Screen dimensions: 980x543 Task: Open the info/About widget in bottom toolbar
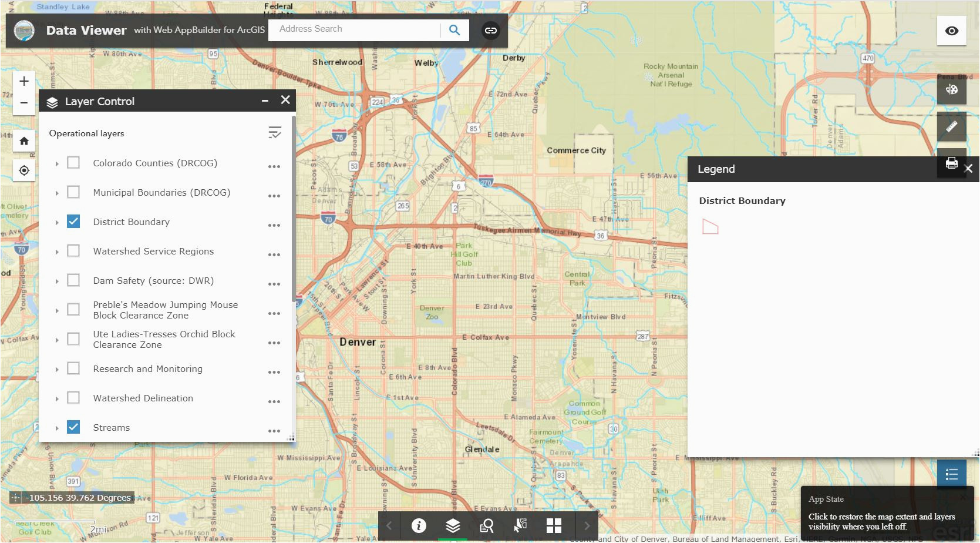(419, 525)
